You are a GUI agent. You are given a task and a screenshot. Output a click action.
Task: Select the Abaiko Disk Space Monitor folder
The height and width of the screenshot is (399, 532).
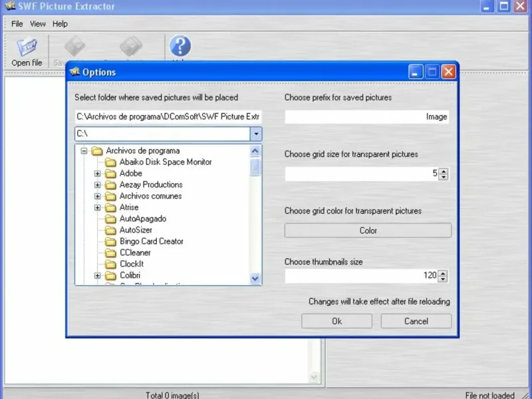click(x=166, y=162)
